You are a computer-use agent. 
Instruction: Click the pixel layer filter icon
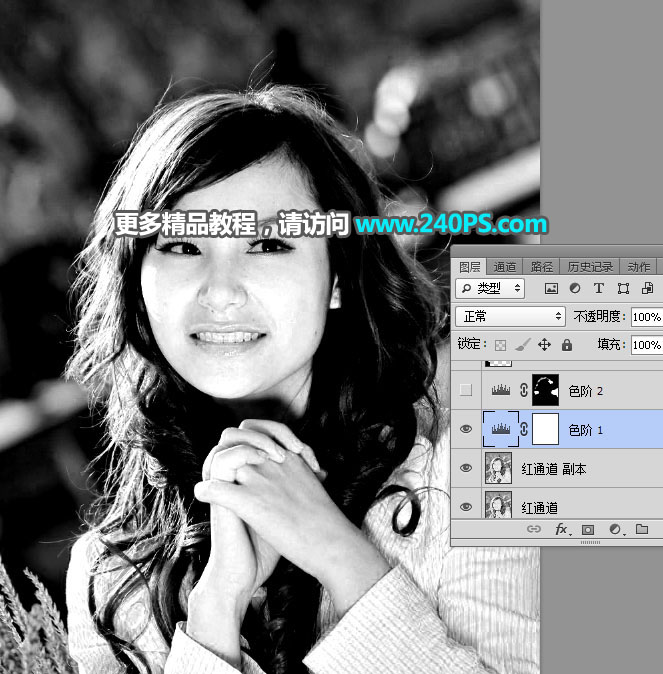point(551,288)
